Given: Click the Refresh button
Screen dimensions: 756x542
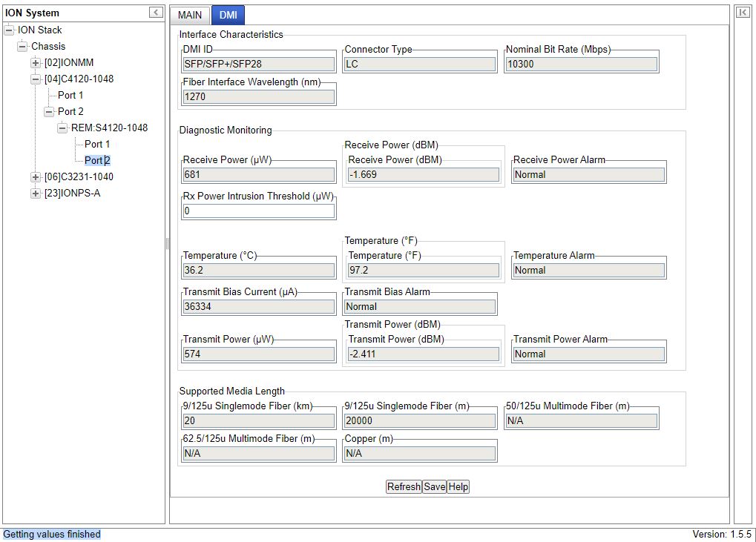Looking at the screenshot, I should (404, 487).
